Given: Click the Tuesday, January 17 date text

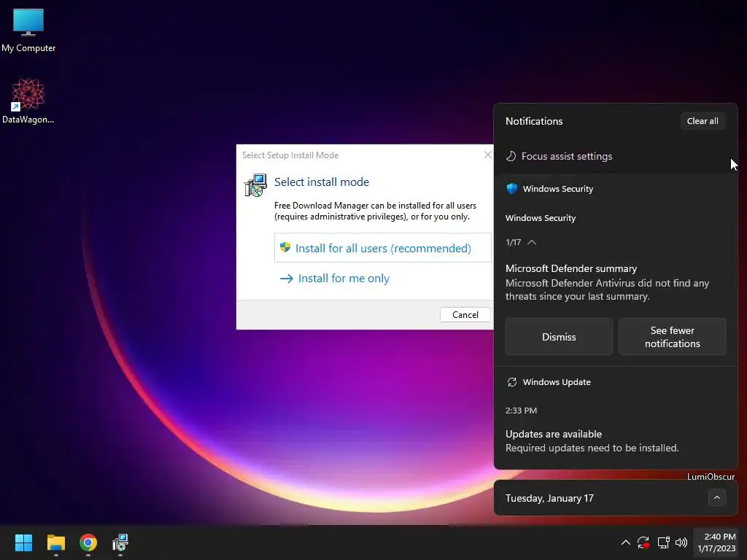Looking at the screenshot, I should [x=549, y=498].
